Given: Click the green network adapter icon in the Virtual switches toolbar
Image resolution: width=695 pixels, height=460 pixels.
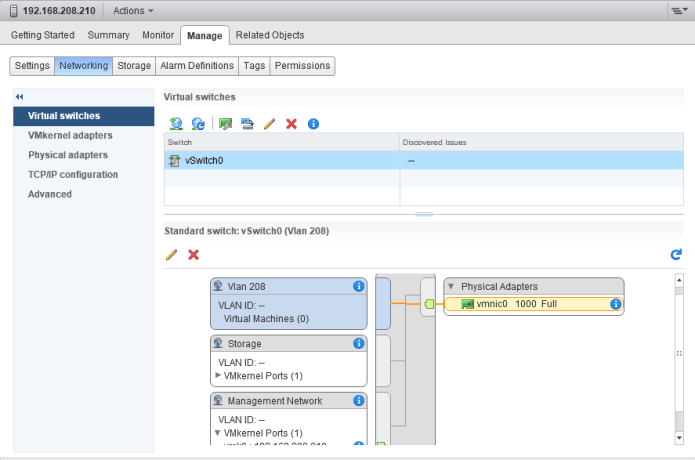Looking at the screenshot, I should pyautogui.click(x=226, y=123).
